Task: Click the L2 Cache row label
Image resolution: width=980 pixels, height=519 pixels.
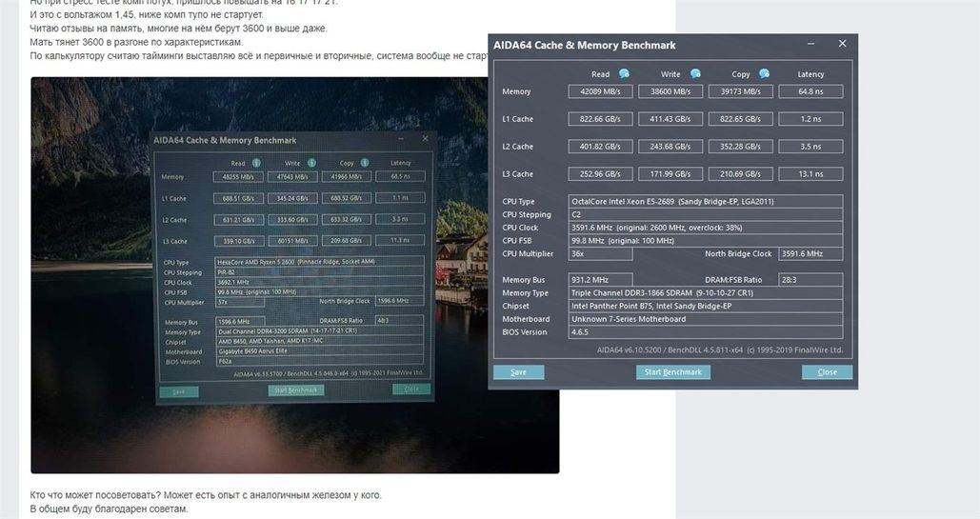Action: pos(517,147)
